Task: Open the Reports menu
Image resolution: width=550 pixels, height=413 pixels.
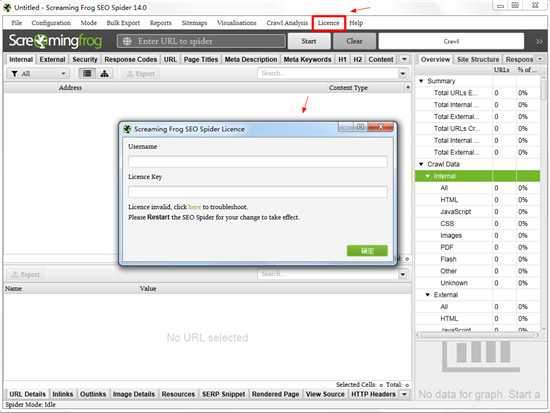Action: tap(161, 23)
